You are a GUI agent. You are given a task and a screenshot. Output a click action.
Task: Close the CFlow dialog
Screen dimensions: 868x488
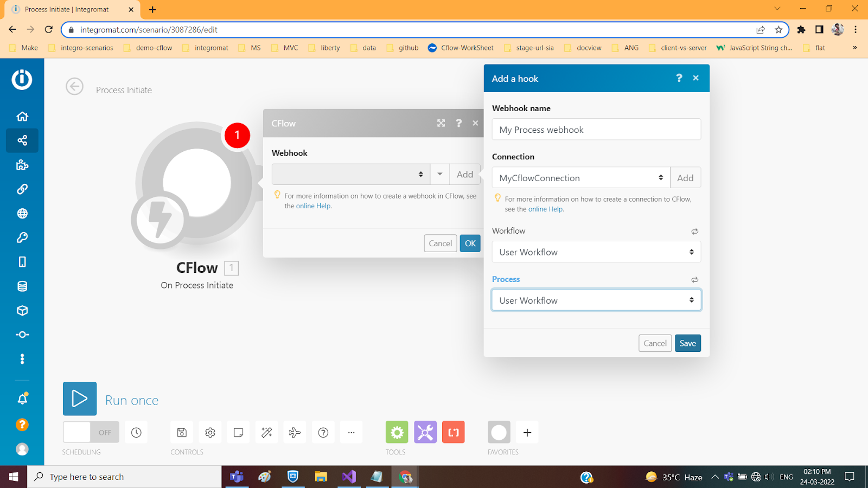(475, 123)
